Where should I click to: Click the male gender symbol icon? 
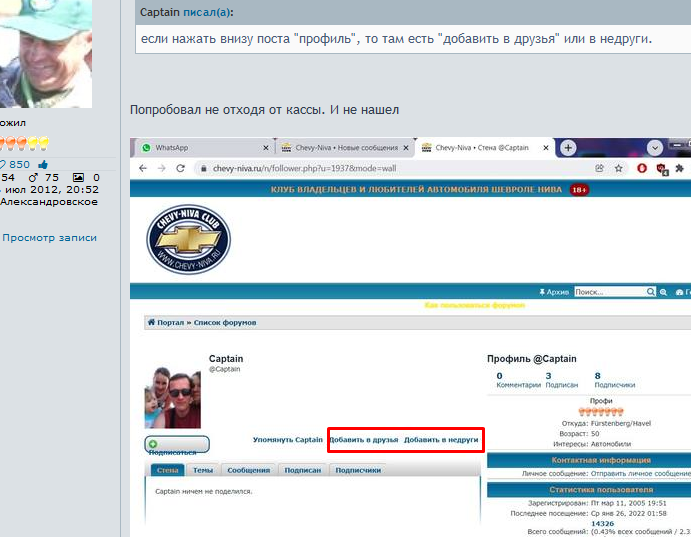pyautogui.click(x=33, y=178)
